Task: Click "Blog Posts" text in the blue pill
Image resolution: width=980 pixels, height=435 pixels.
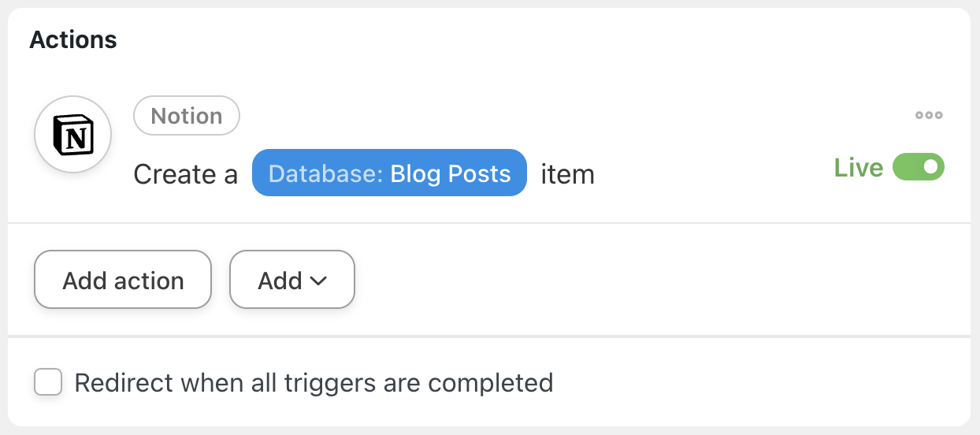Action: pyautogui.click(x=451, y=173)
